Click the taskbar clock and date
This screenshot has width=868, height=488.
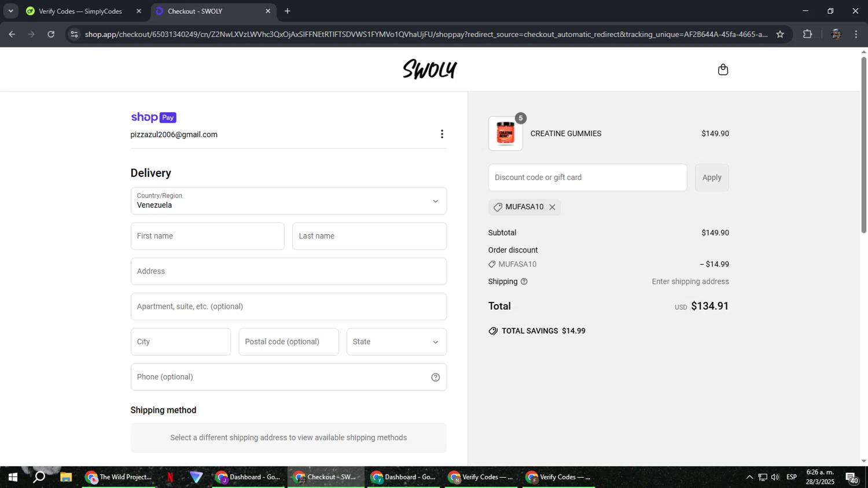pos(820,477)
